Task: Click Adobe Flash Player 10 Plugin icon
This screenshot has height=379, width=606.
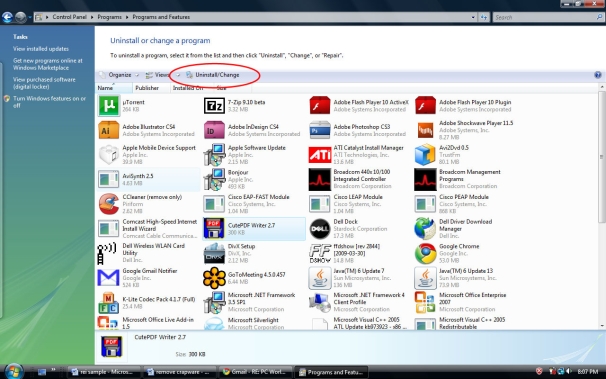Action: [x=425, y=105]
